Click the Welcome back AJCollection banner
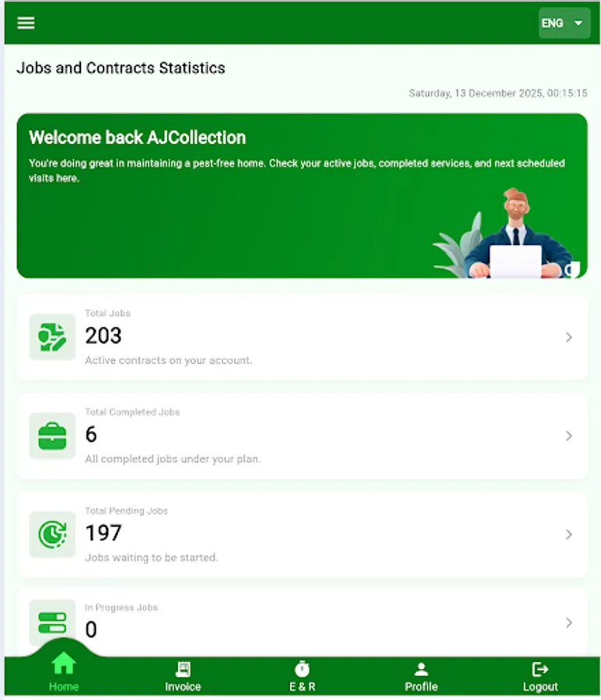601x700 pixels. pyautogui.click(x=301, y=194)
